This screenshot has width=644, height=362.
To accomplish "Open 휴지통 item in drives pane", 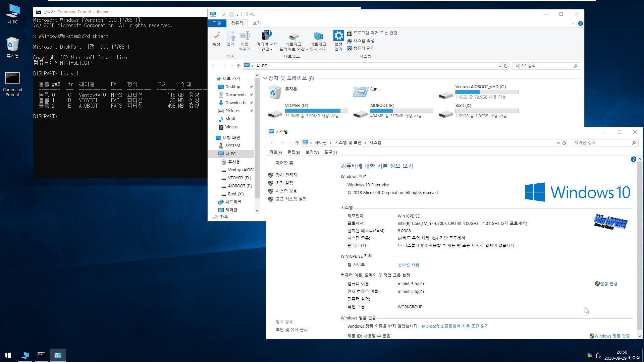I will (283, 92).
